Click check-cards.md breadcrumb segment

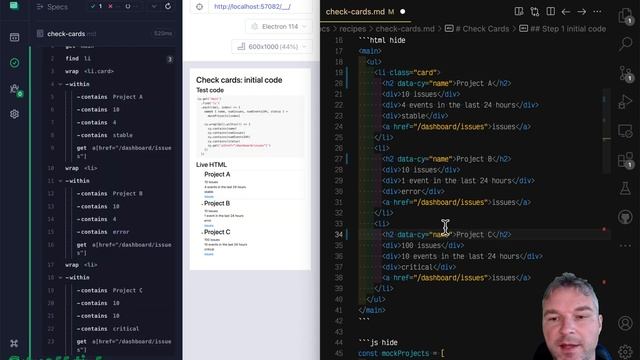[x=405, y=29]
